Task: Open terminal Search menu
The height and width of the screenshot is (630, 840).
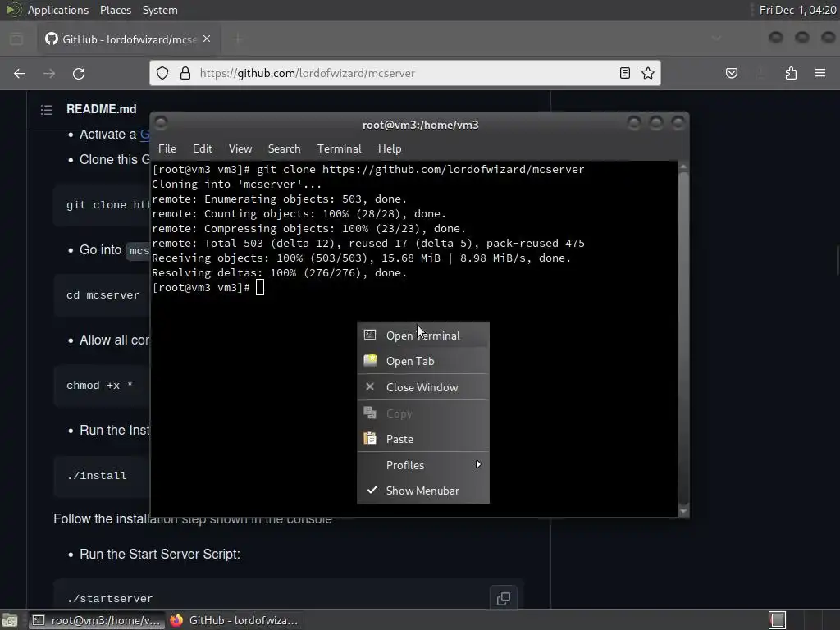Action: [x=284, y=149]
